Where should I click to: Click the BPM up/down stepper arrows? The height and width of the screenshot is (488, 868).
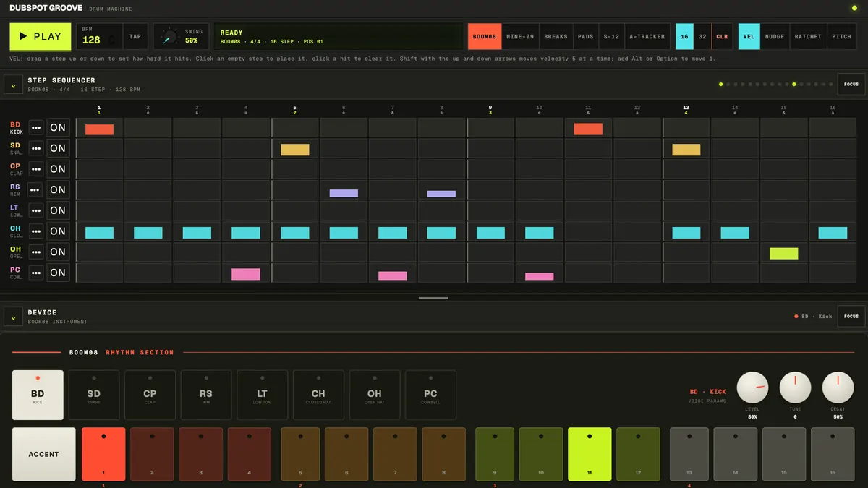pos(111,40)
